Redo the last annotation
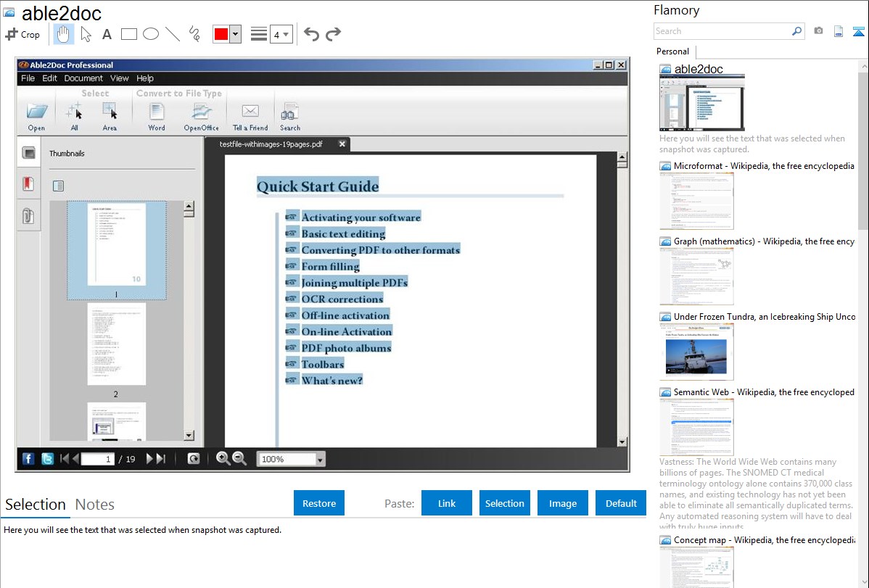 (x=333, y=34)
